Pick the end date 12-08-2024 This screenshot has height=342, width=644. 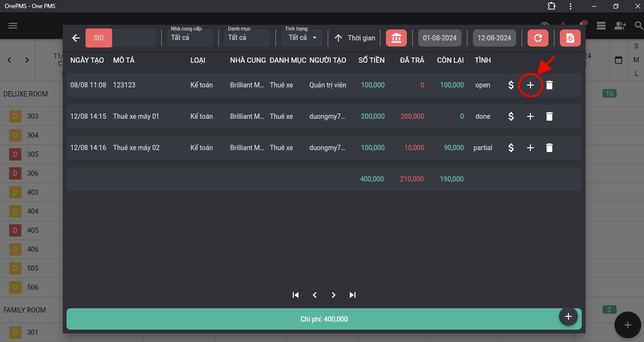pyautogui.click(x=494, y=38)
